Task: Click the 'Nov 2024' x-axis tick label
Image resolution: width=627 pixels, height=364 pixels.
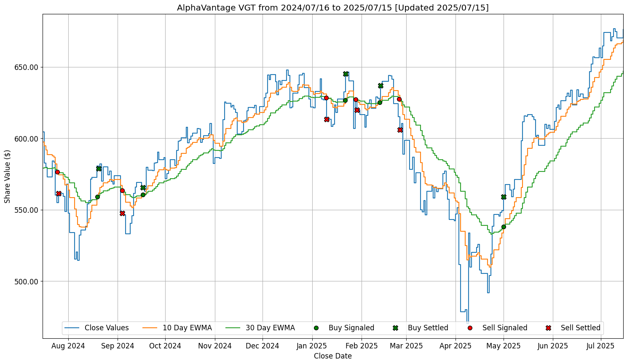Action: (215, 346)
